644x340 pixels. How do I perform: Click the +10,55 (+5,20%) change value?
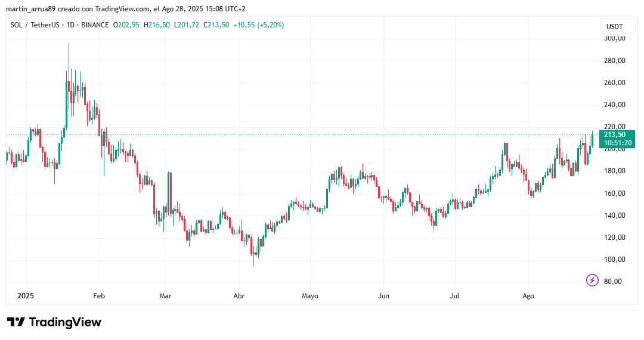click(x=258, y=25)
